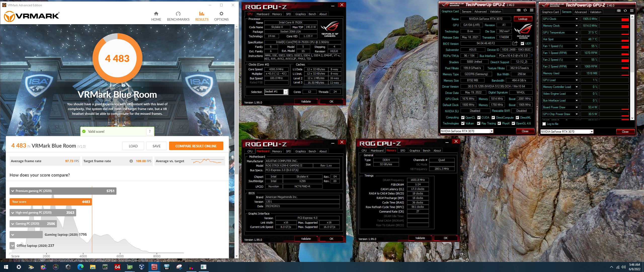The image size is (644, 272).
Task: Click the Average vs. target frame rate graph
Action: pyautogui.click(x=208, y=161)
